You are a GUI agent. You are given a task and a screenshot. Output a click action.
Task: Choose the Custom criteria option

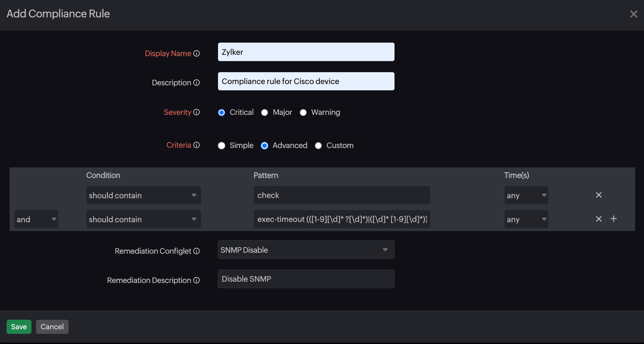click(x=318, y=145)
